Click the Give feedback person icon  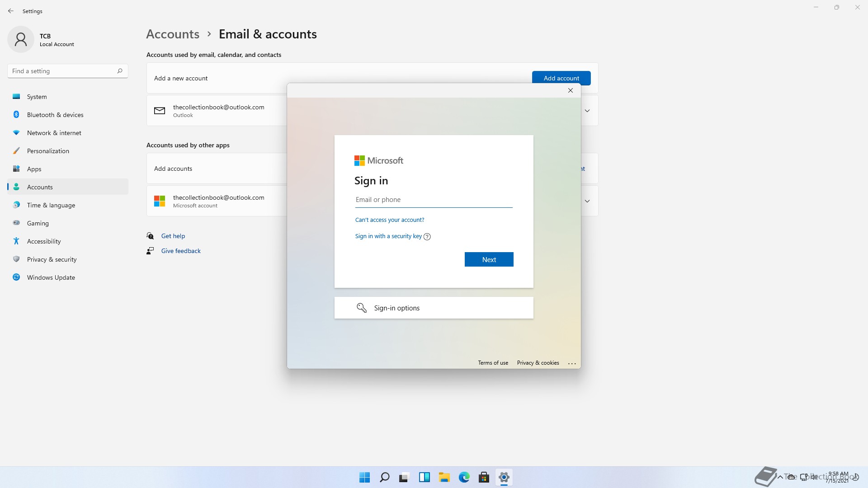[150, 251]
